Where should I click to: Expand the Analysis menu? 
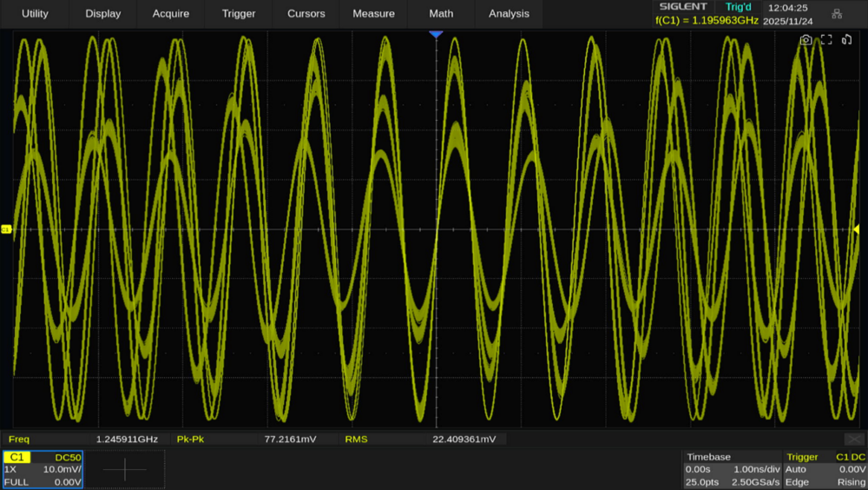point(509,14)
